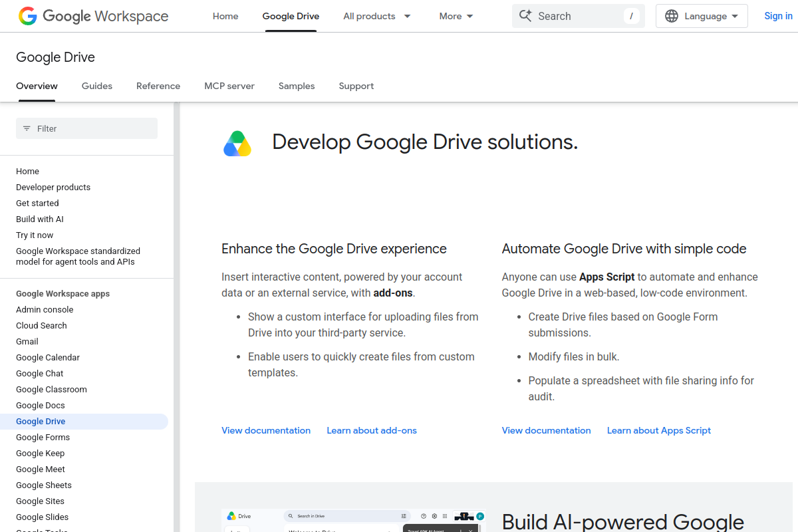This screenshot has height=532, width=798.
Task: Open Google Forms in sidebar
Action: 43,437
